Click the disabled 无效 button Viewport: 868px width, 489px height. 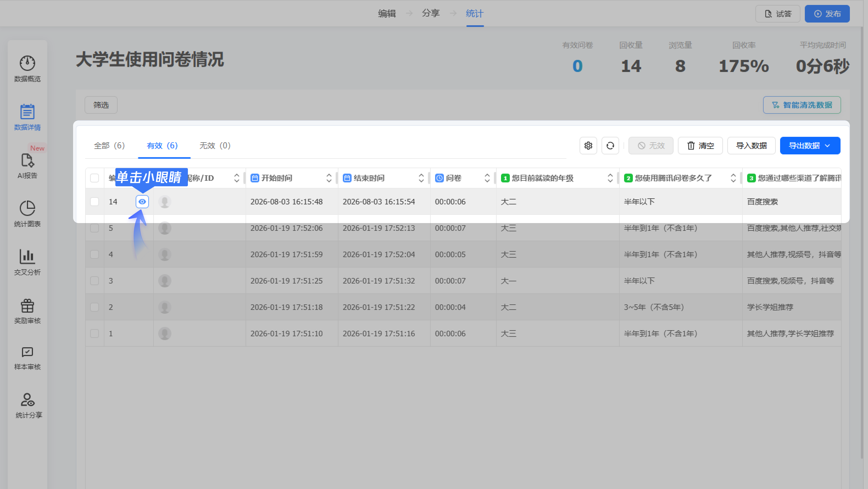pyautogui.click(x=651, y=146)
